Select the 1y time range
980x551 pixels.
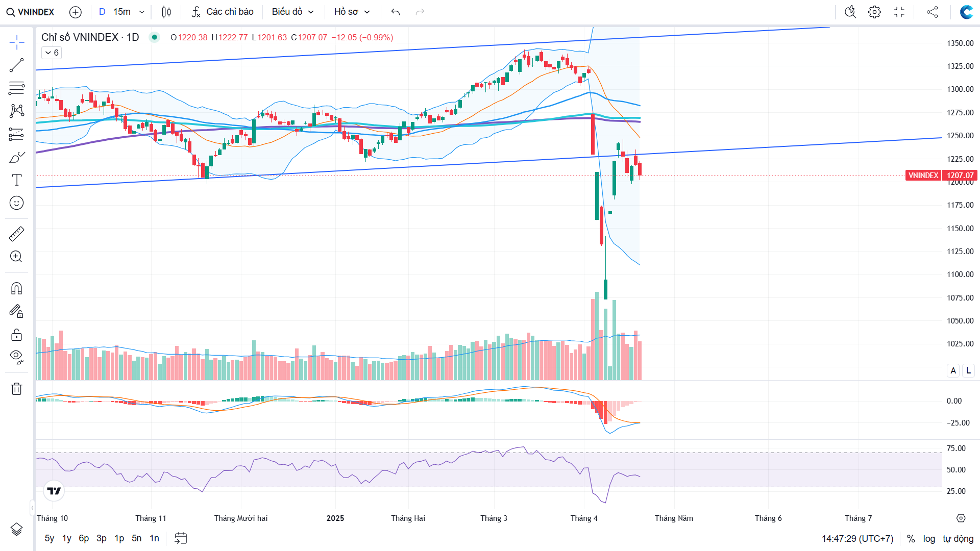[66, 538]
